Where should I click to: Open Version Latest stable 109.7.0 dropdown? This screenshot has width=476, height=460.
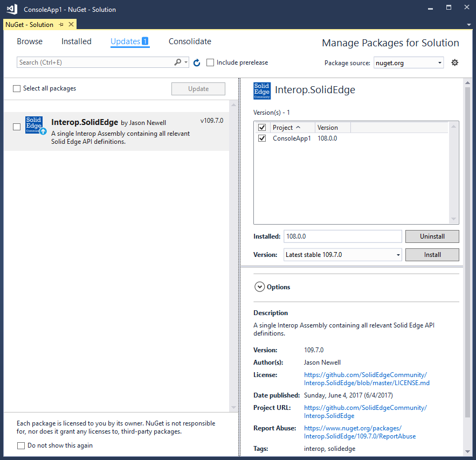click(x=343, y=255)
